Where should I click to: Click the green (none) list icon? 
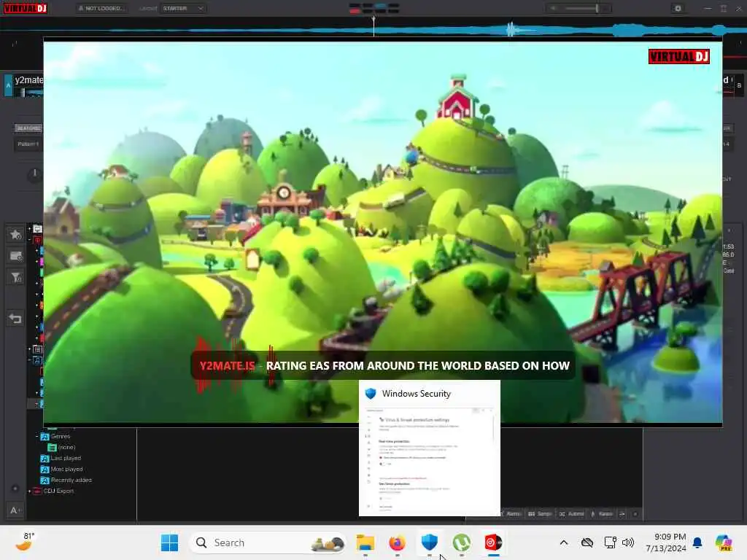click(x=52, y=448)
